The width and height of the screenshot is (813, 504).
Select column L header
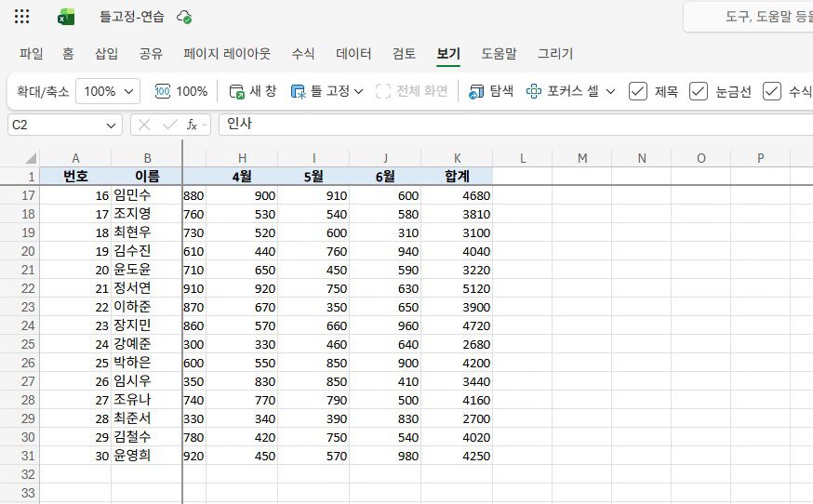[x=523, y=158]
